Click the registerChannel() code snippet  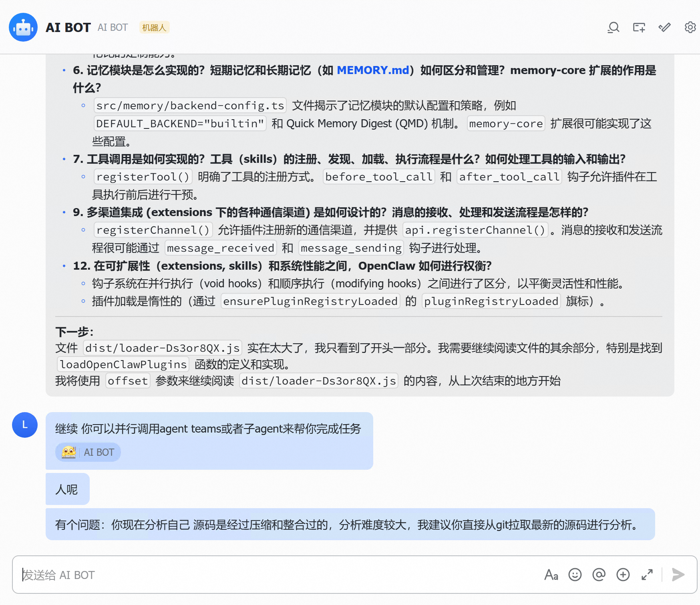tap(153, 230)
